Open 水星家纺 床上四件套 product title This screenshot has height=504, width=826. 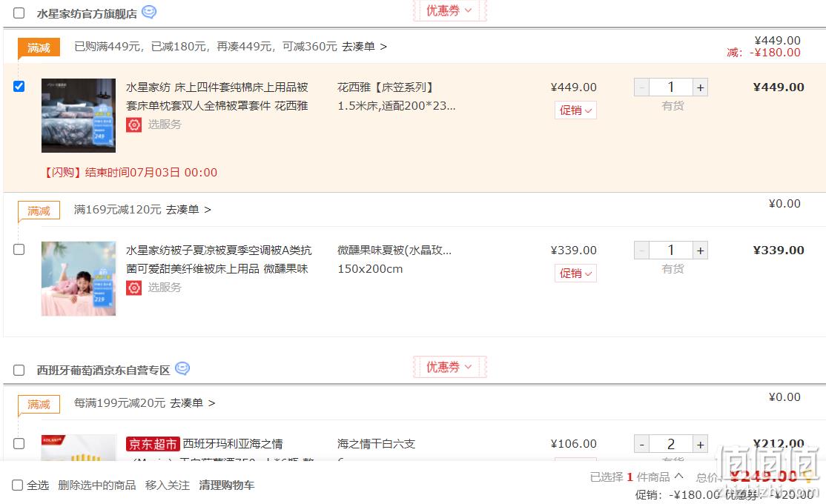pos(217,96)
